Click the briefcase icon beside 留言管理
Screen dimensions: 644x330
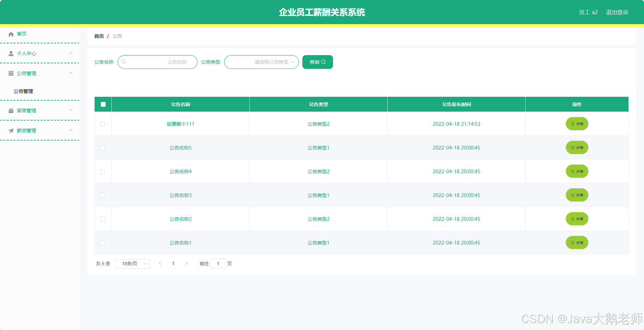11,111
